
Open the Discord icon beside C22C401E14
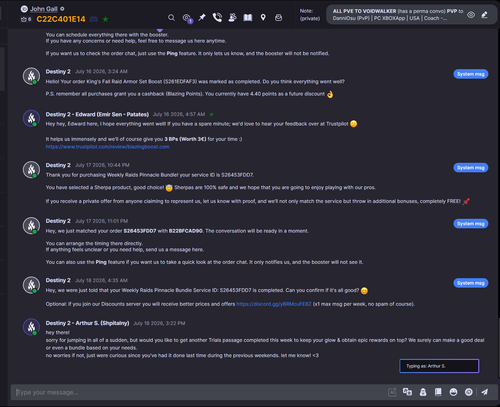point(94,19)
